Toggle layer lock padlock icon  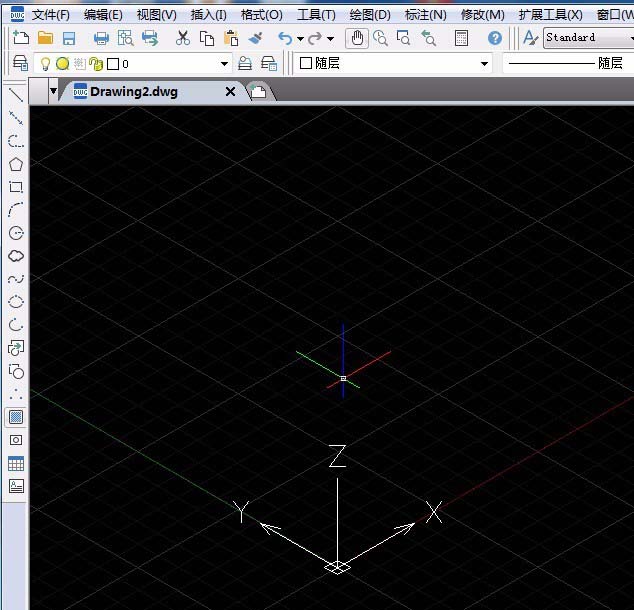coord(96,63)
